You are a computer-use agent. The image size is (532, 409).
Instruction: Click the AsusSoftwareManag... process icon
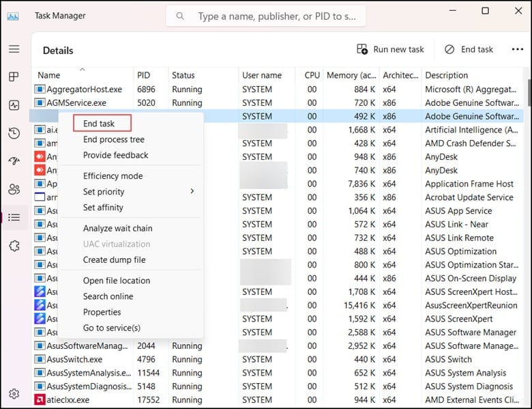click(40, 345)
